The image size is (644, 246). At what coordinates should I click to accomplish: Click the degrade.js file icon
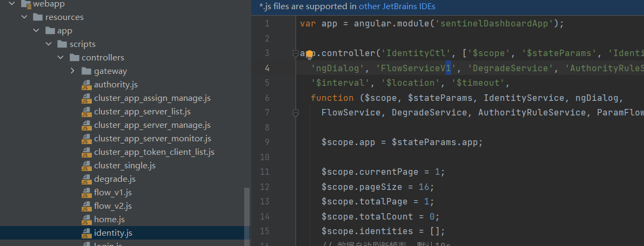click(86, 180)
